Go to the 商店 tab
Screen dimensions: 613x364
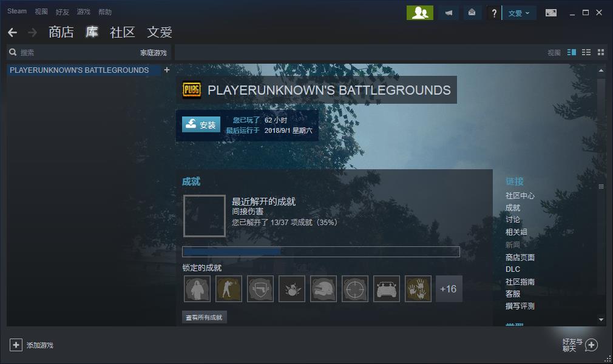[61, 32]
